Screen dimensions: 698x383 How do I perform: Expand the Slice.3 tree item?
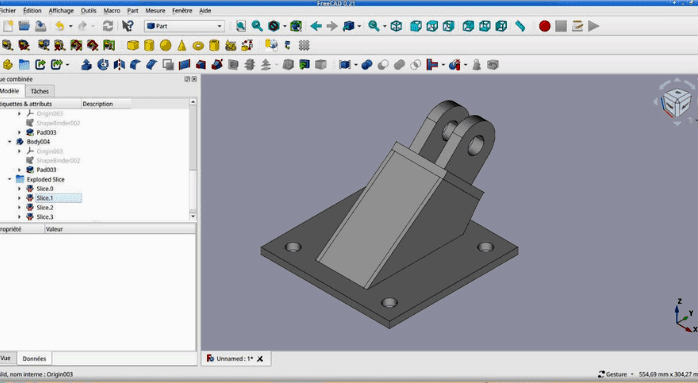click(x=19, y=217)
